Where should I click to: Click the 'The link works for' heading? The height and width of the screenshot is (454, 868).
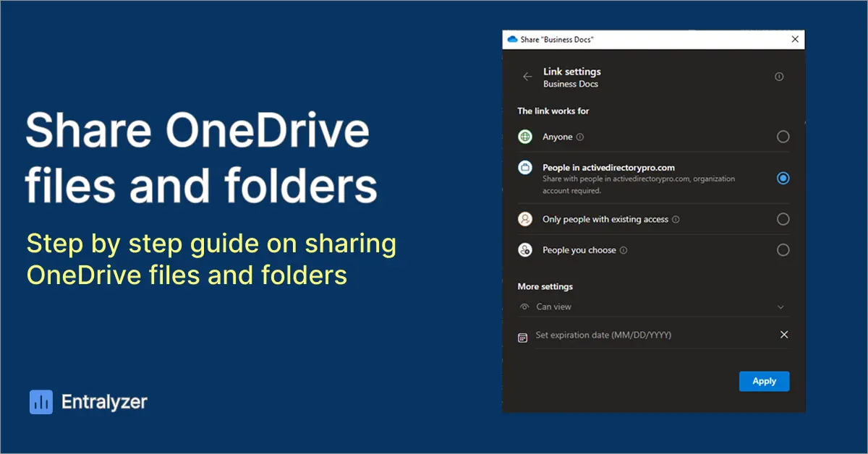[553, 111]
